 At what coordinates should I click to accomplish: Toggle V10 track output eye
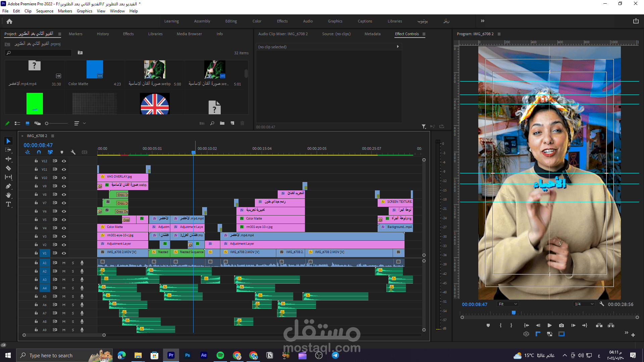[64, 178]
